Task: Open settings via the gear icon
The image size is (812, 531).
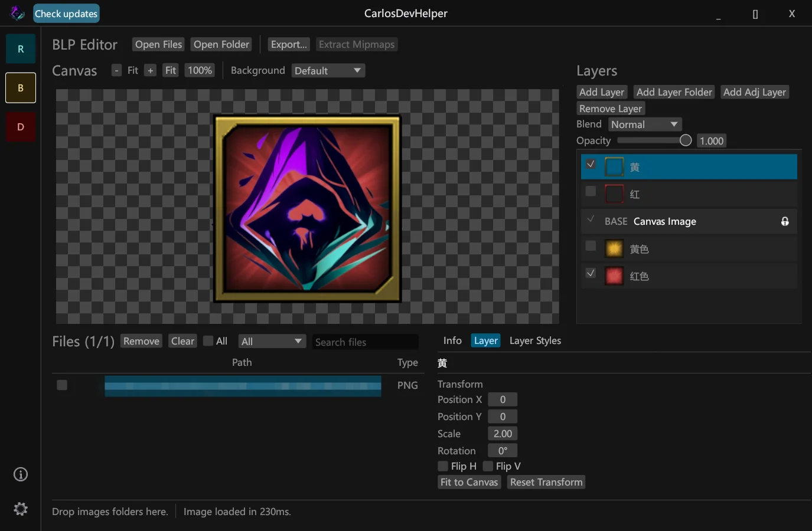Action: pyautogui.click(x=21, y=509)
